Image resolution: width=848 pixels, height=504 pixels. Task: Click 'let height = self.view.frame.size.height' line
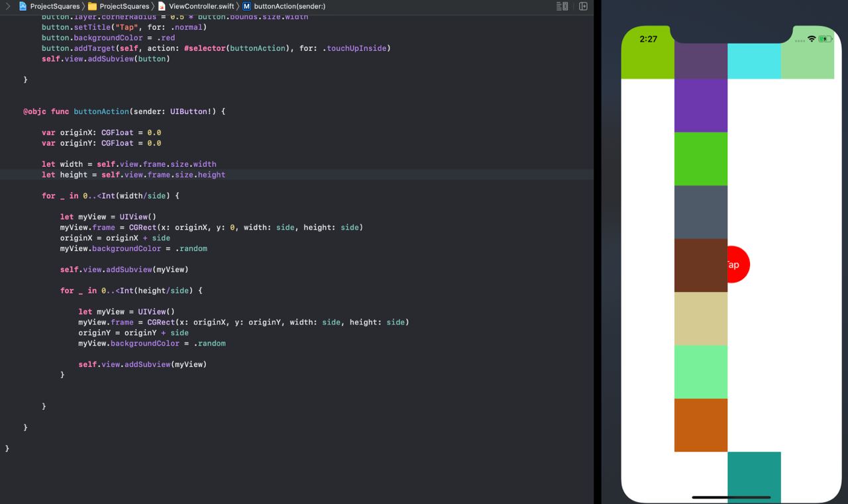tap(133, 175)
